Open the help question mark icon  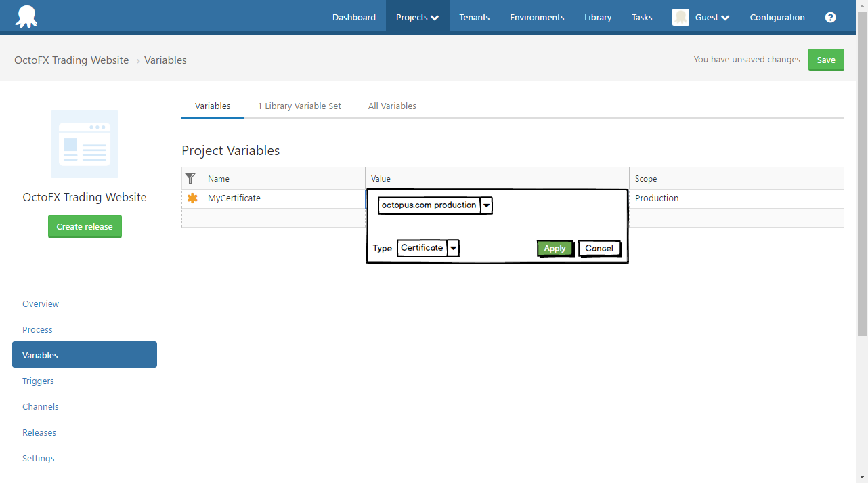point(830,17)
